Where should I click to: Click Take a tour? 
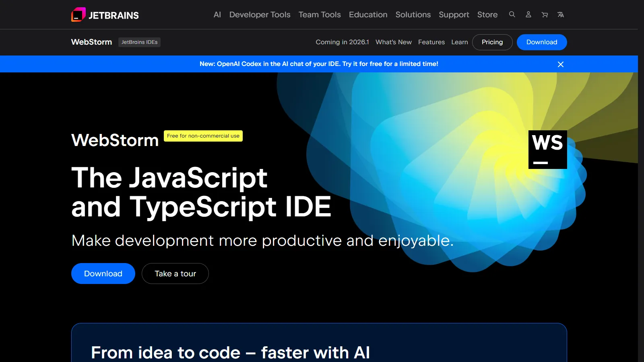pyautogui.click(x=175, y=274)
